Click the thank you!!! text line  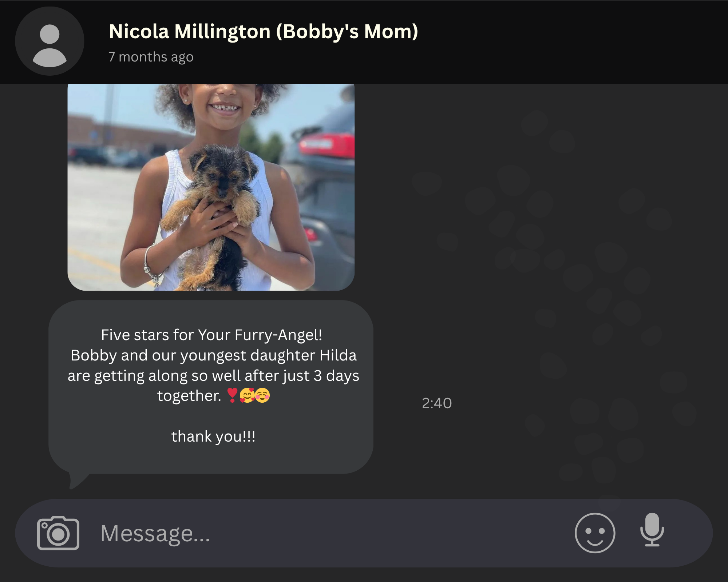pyautogui.click(x=213, y=436)
